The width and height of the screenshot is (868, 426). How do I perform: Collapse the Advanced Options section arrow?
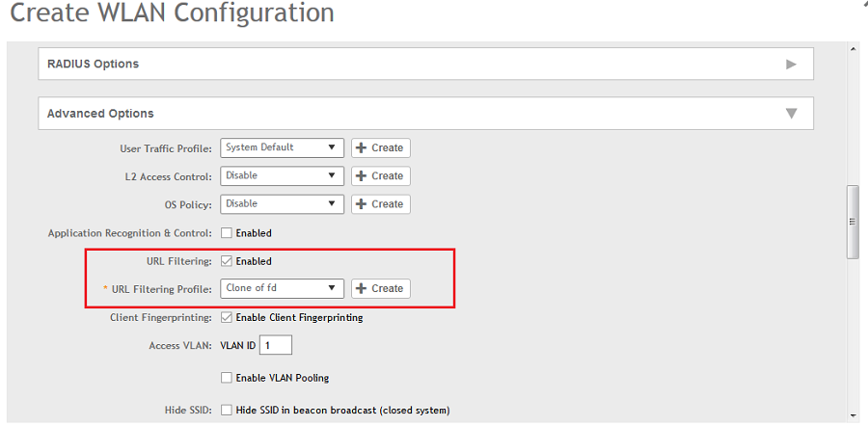click(791, 114)
